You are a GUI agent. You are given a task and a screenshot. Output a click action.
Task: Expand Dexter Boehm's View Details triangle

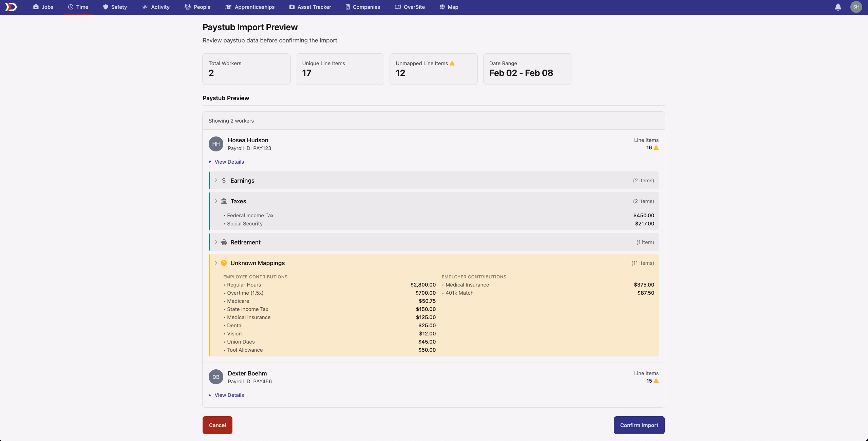pyautogui.click(x=210, y=395)
